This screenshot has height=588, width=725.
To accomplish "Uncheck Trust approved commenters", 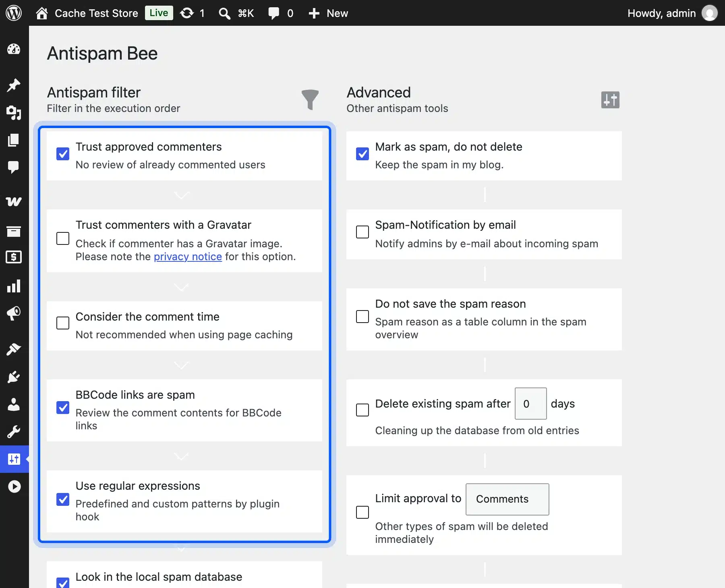I will coord(63,154).
